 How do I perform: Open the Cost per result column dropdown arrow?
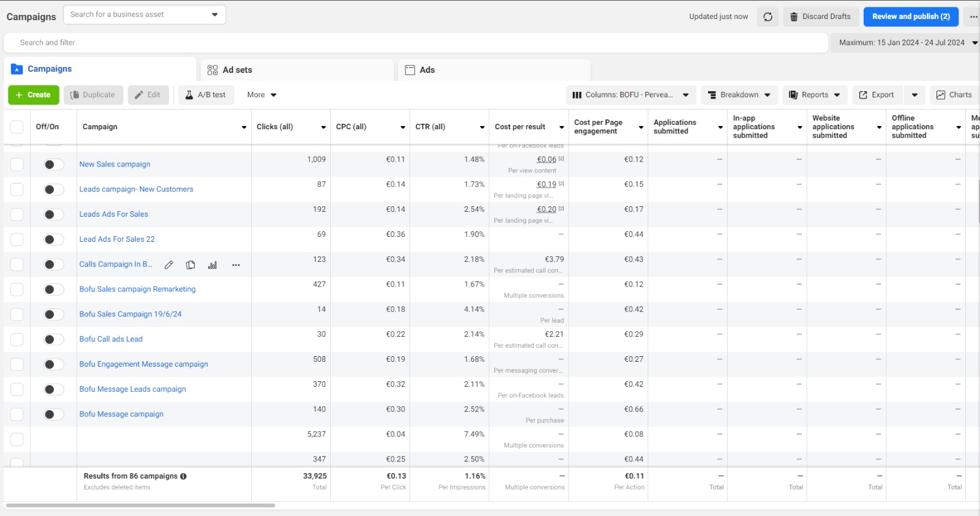tap(562, 127)
